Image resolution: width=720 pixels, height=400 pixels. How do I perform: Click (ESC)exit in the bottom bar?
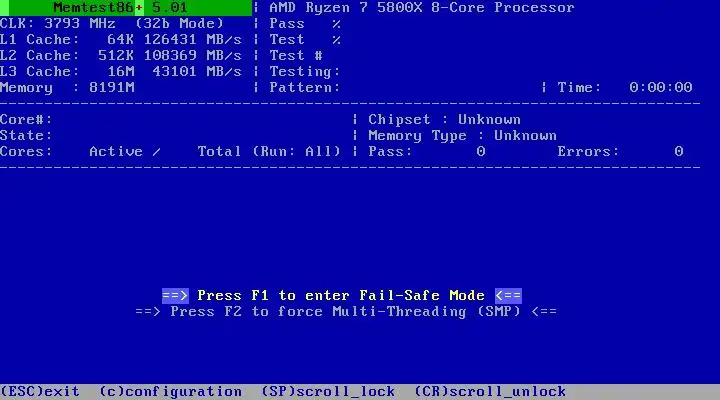pos(40,392)
